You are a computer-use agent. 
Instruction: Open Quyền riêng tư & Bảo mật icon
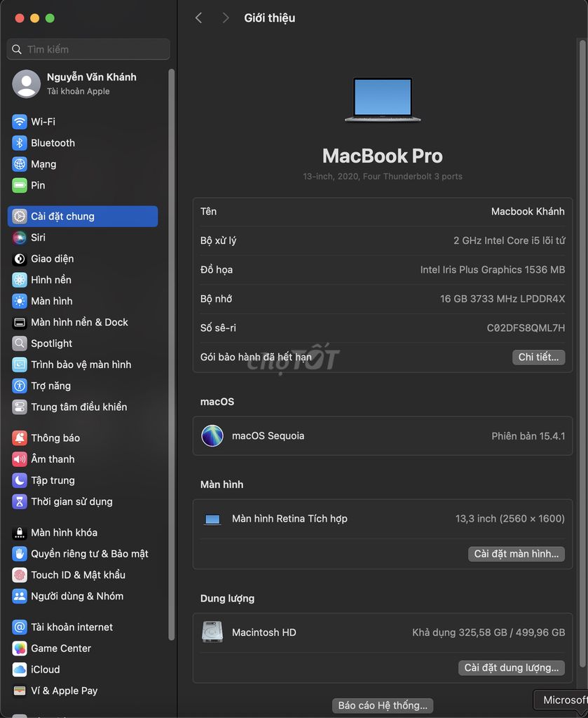tap(19, 554)
